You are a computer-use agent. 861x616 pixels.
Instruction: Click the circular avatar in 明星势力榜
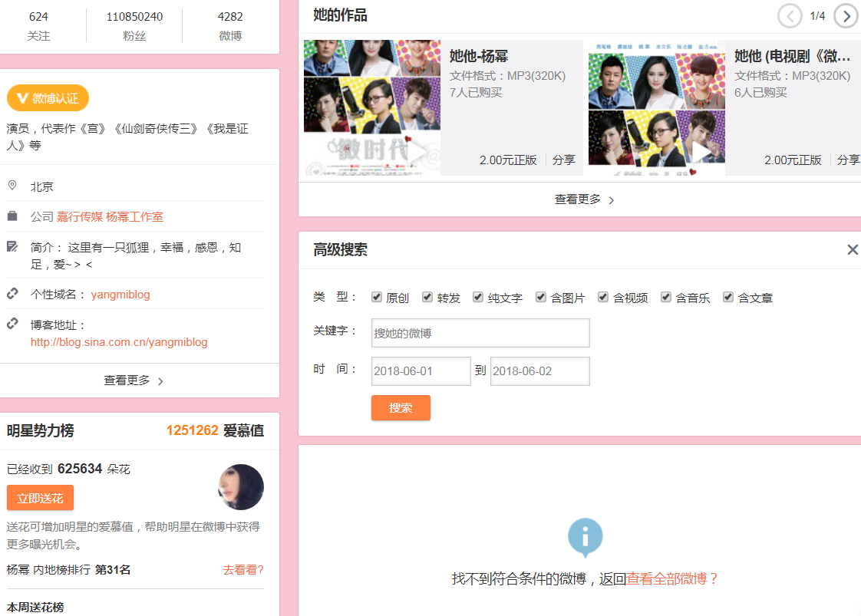(x=241, y=487)
